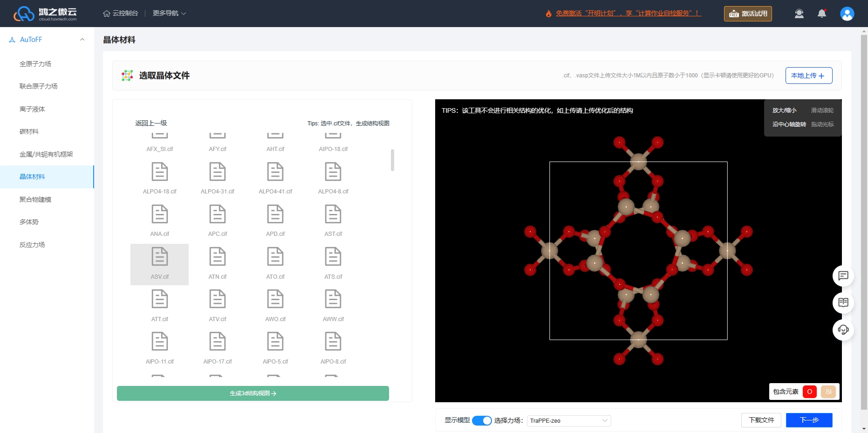The image size is (868, 433).
Task: Open the customer service headset icon
Action: [x=843, y=330]
